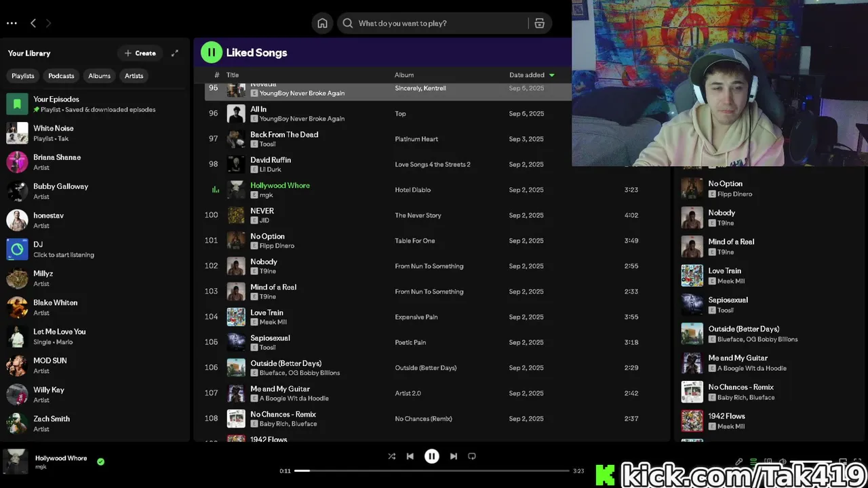The width and height of the screenshot is (868, 488).
Task: Click the Hollywood Whore track title
Action: (x=280, y=186)
